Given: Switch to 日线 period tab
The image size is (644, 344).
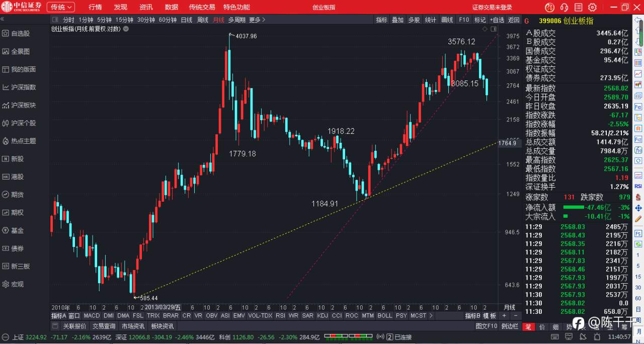Looking at the screenshot, I should click(187, 20).
